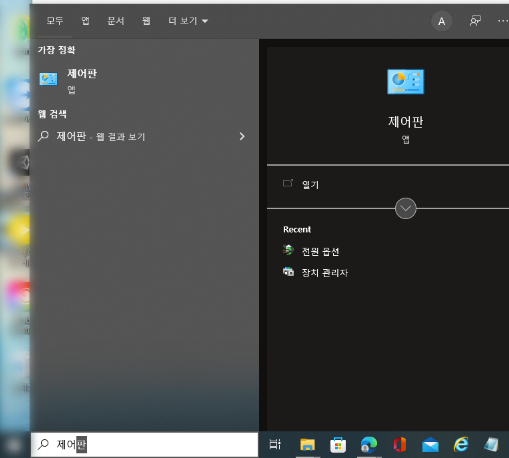Image resolution: width=509 pixels, height=458 pixels.
Task: Expand the 더 보기 dropdown
Action: point(188,21)
